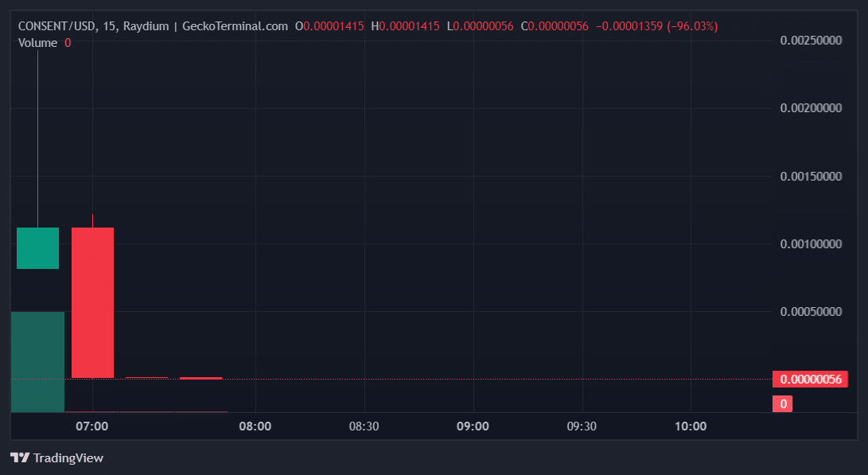Click the red current price tag 0.00000056

pos(810,380)
